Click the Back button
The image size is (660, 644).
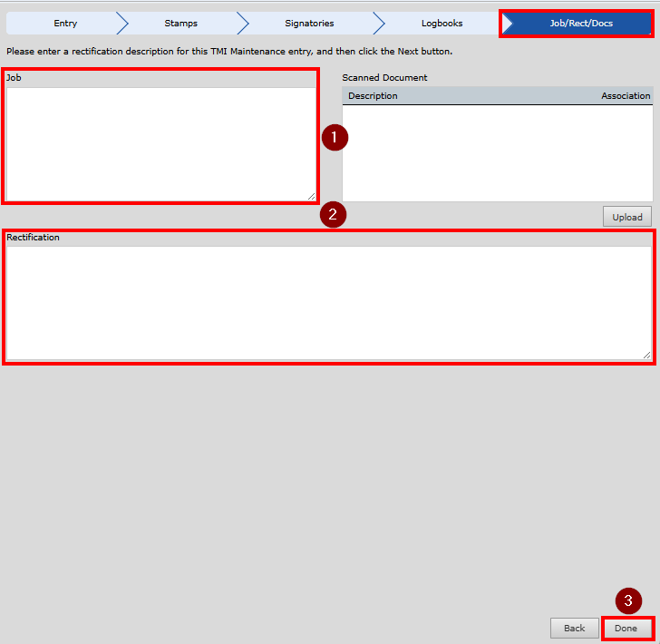(x=574, y=628)
